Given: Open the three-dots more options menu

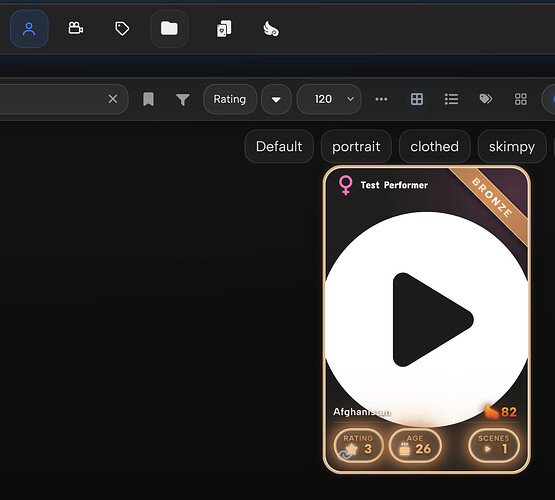Looking at the screenshot, I should point(381,99).
